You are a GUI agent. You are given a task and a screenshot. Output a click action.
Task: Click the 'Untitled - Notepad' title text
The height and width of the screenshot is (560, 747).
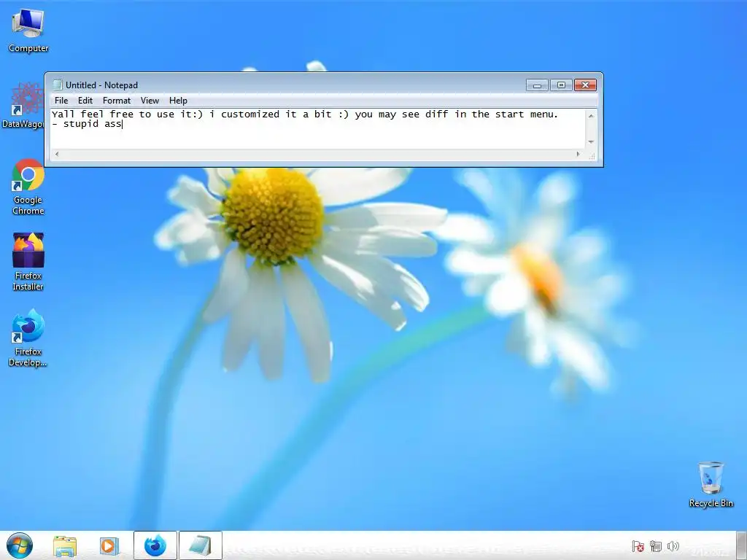[x=101, y=85]
